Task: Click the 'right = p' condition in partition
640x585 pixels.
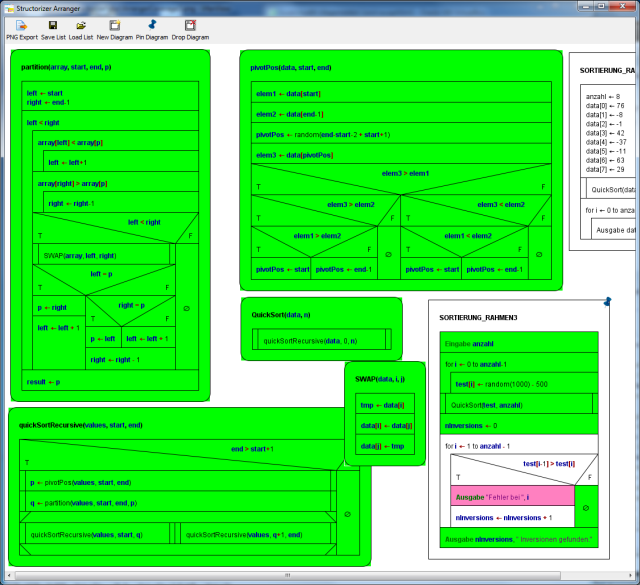Action: pyautogui.click(x=131, y=305)
